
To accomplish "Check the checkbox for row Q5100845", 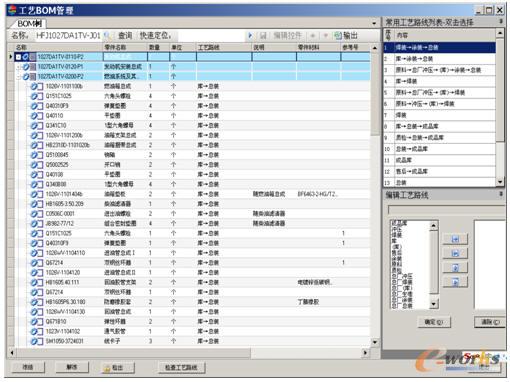I will [x=40, y=155].
